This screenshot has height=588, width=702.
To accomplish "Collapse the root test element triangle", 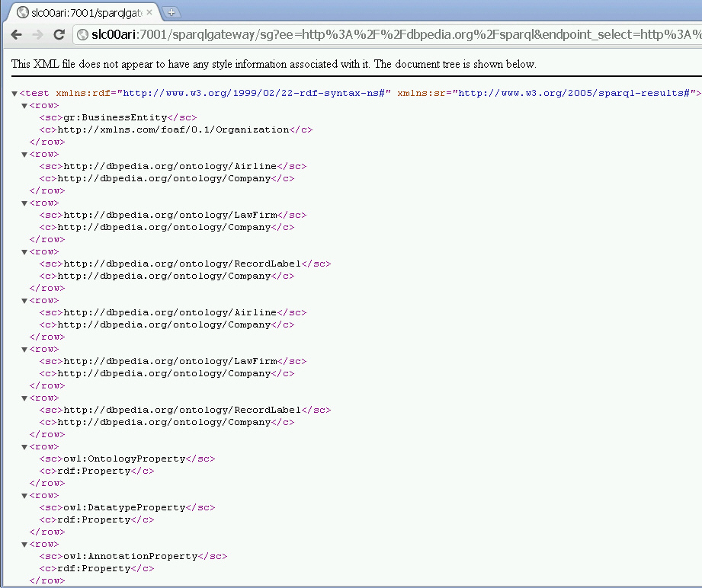I will pos(14,94).
